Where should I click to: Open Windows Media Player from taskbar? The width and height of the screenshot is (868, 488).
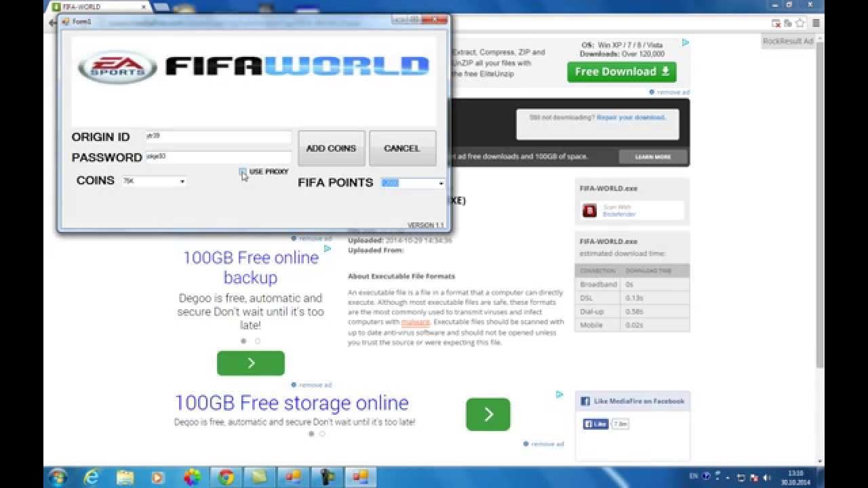(158, 477)
